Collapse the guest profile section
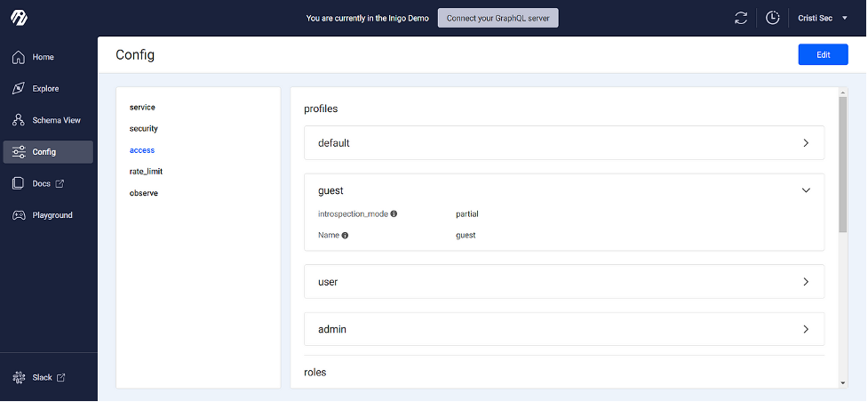868x402 pixels. pyautogui.click(x=806, y=190)
